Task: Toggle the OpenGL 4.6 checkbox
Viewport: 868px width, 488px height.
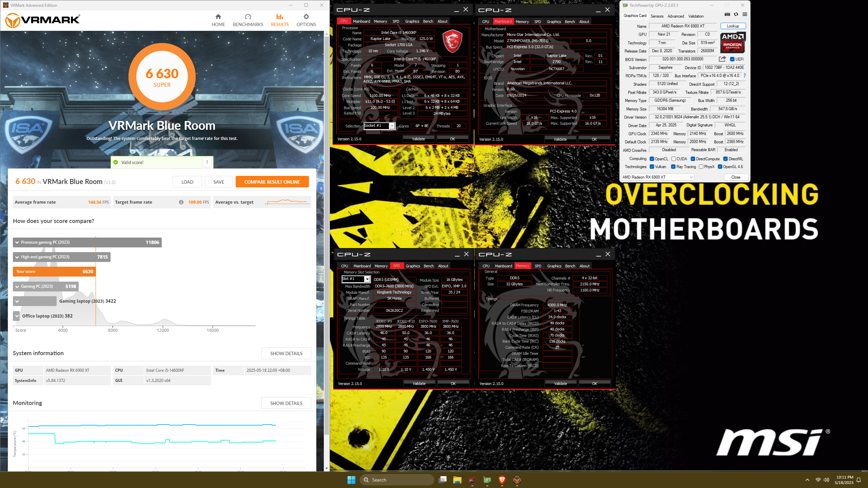Action: [x=720, y=167]
